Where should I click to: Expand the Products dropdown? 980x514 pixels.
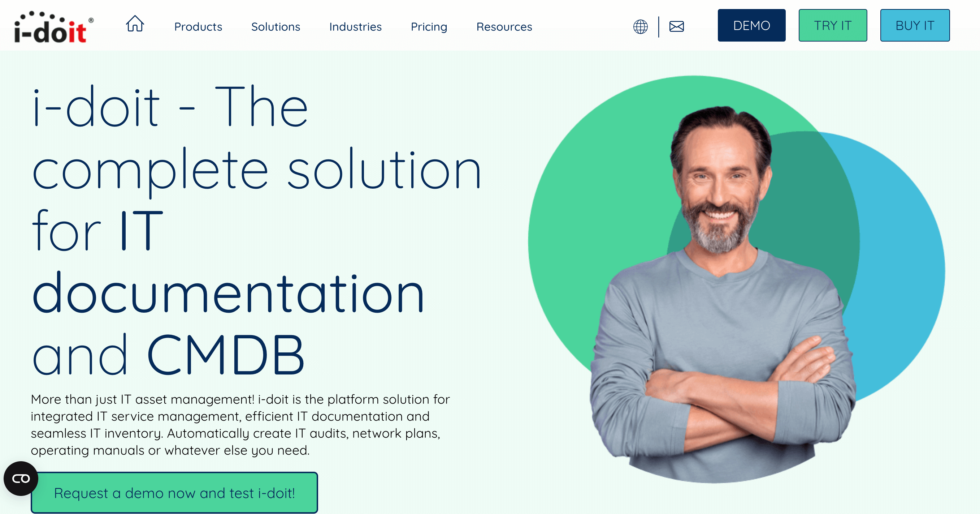coord(198,27)
